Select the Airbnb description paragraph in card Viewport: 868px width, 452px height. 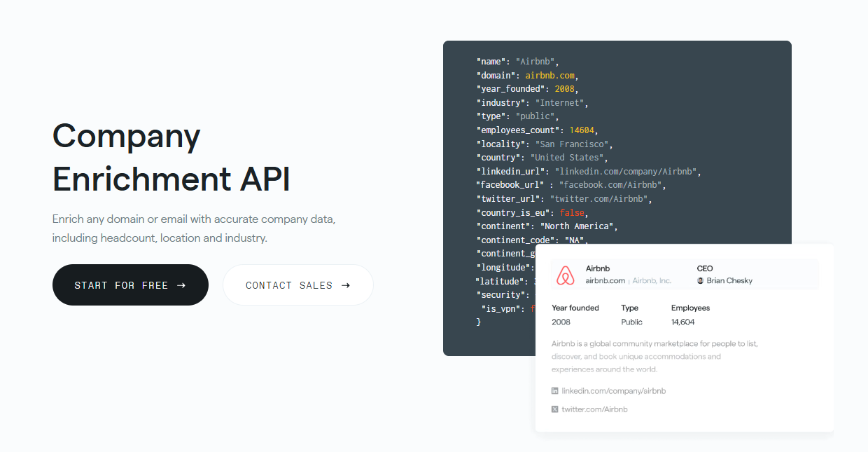tap(654, 357)
